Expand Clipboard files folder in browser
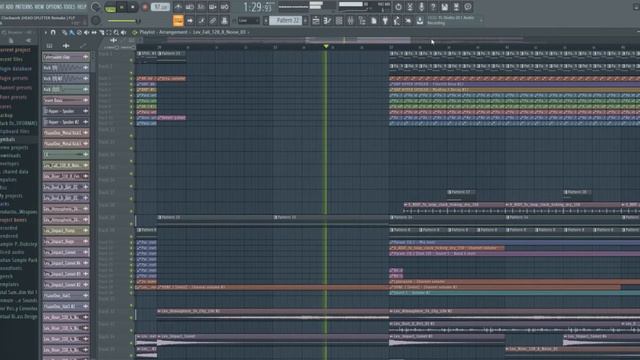The height and width of the screenshot is (360, 640). pos(15,132)
